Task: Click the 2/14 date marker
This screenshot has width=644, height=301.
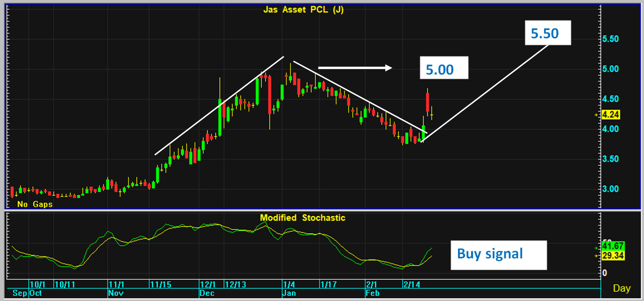Action: (x=412, y=284)
